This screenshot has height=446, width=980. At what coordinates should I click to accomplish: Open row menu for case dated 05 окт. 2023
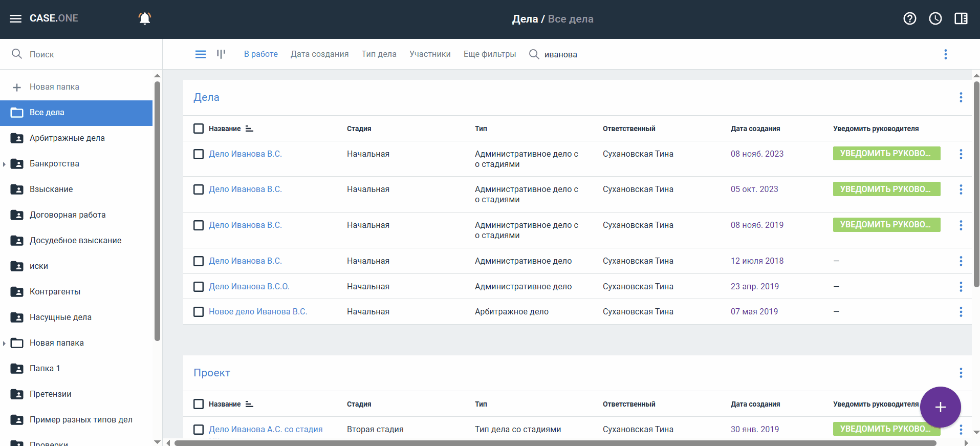[x=961, y=189]
